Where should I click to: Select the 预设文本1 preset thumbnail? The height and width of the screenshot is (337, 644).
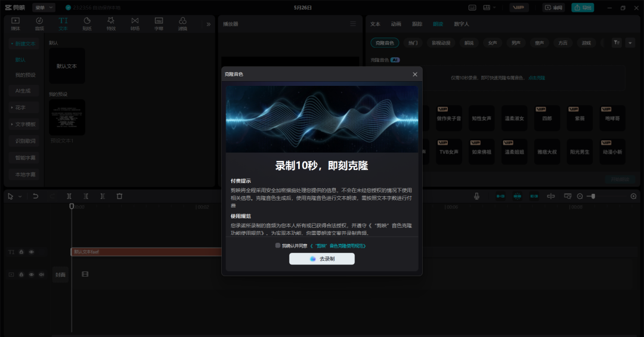coord(67,117)
